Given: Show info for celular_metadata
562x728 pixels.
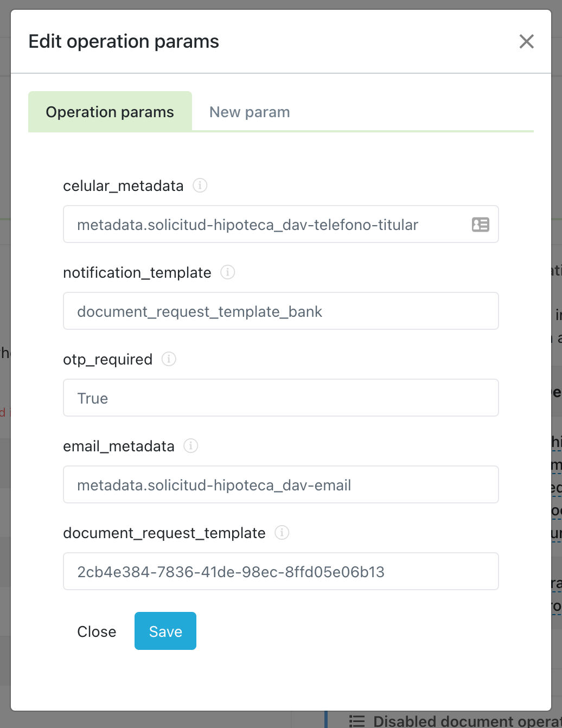Looking at the screenshot, I should coord(200,186).
